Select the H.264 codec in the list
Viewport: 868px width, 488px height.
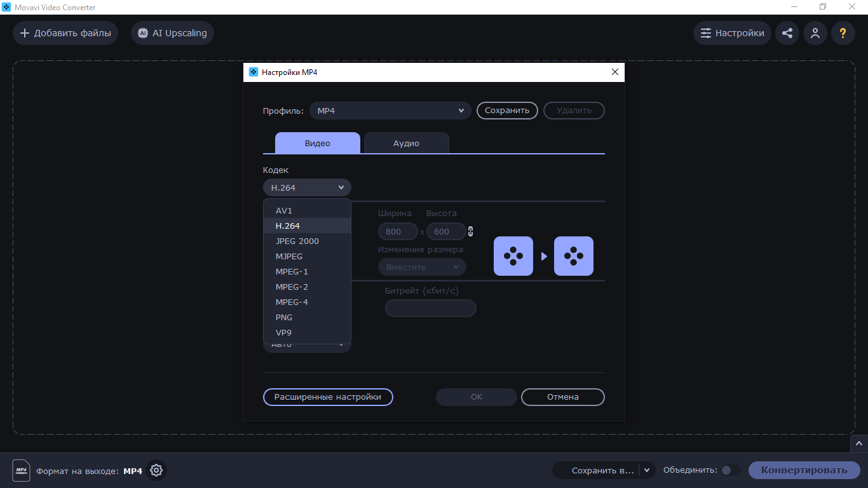307,226
